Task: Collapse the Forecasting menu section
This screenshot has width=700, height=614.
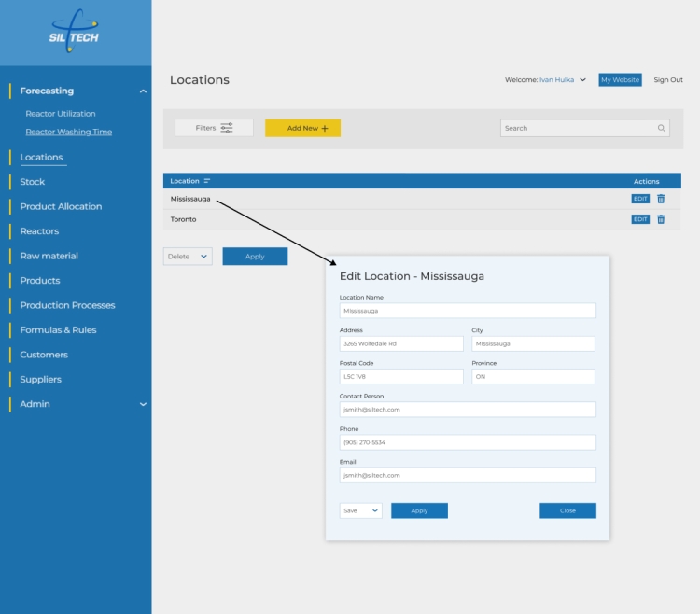Action: (143, 91)
